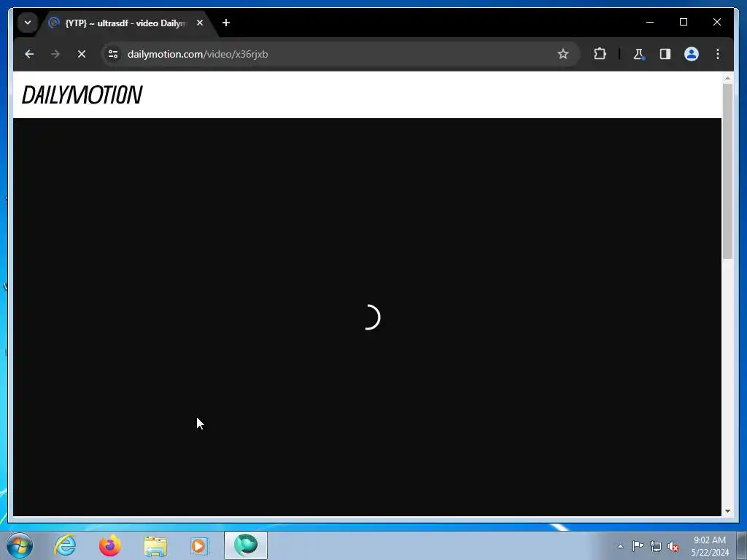
Task: Launch Internet Explorer from taskbar
Action: pyautogui.click(x=65, y=545)
